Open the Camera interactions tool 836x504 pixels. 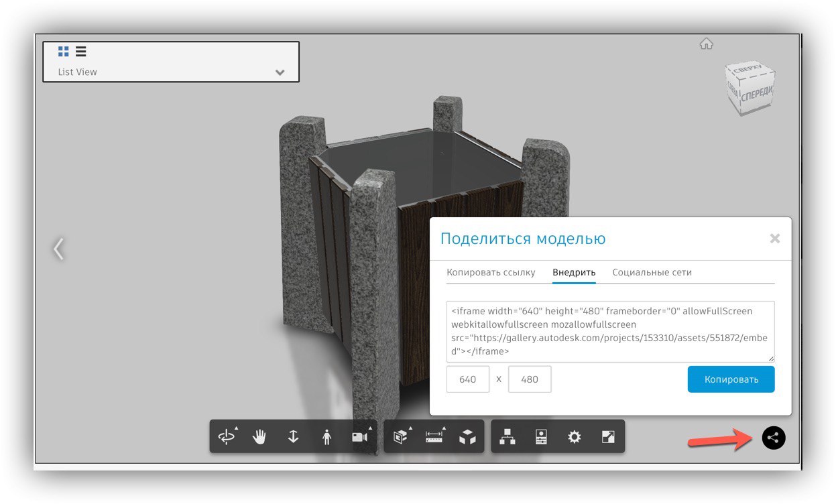pos(360,437)
